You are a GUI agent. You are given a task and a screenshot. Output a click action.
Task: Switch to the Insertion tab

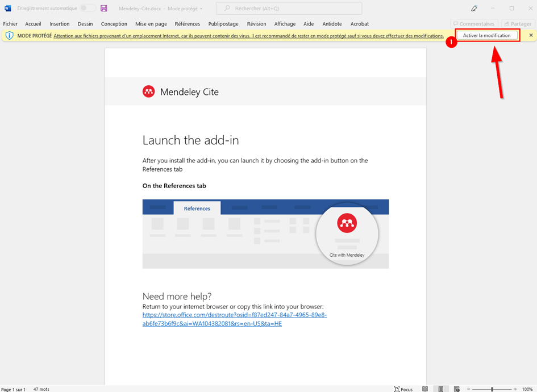60,24
